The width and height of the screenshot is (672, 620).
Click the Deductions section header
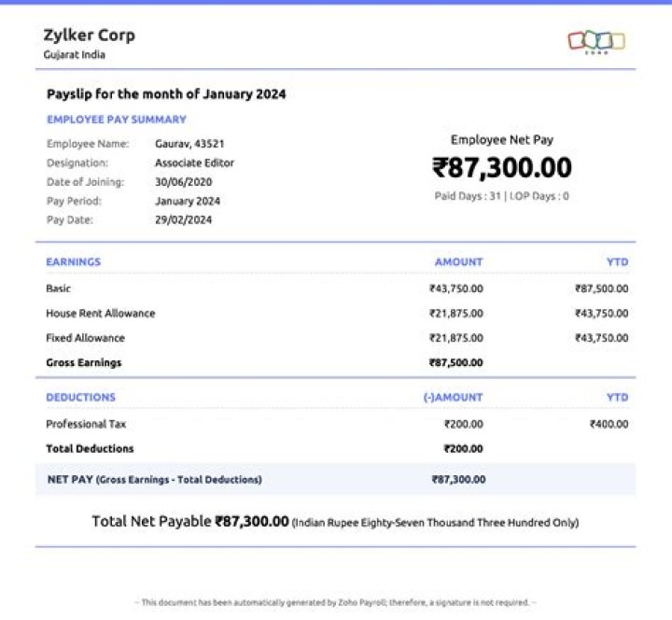coord(81,398)
